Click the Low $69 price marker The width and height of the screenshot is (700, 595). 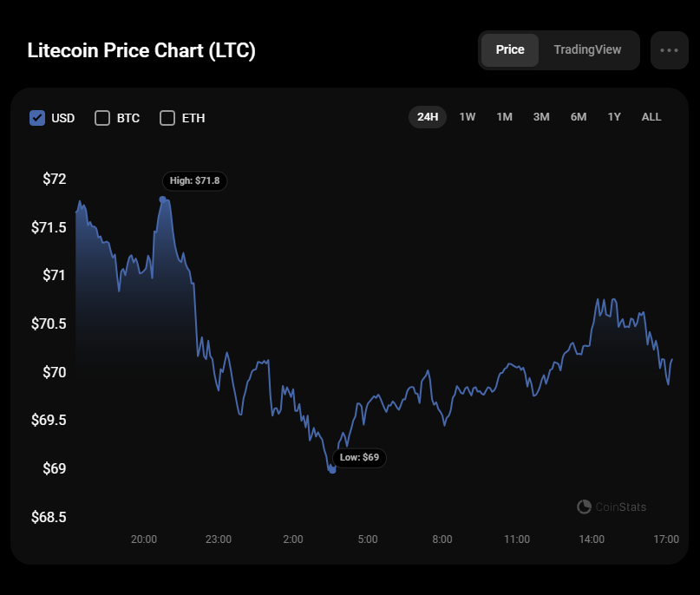tap(359, 457)
